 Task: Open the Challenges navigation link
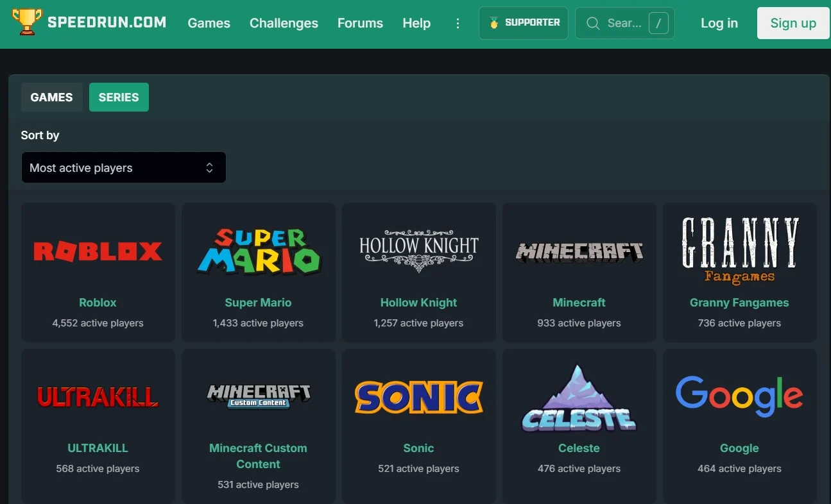284,23
